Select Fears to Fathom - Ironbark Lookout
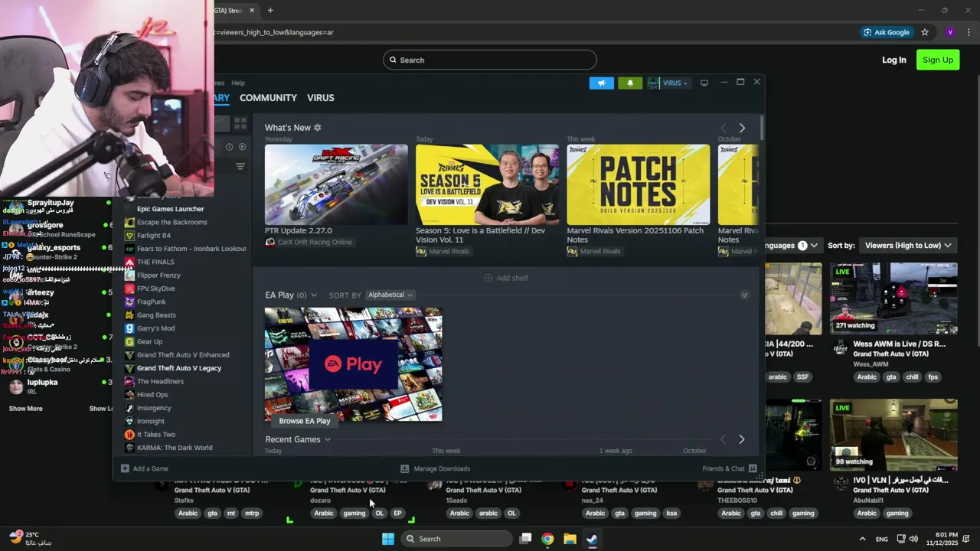Screen dimensions: 980x551 click(191, 249)
